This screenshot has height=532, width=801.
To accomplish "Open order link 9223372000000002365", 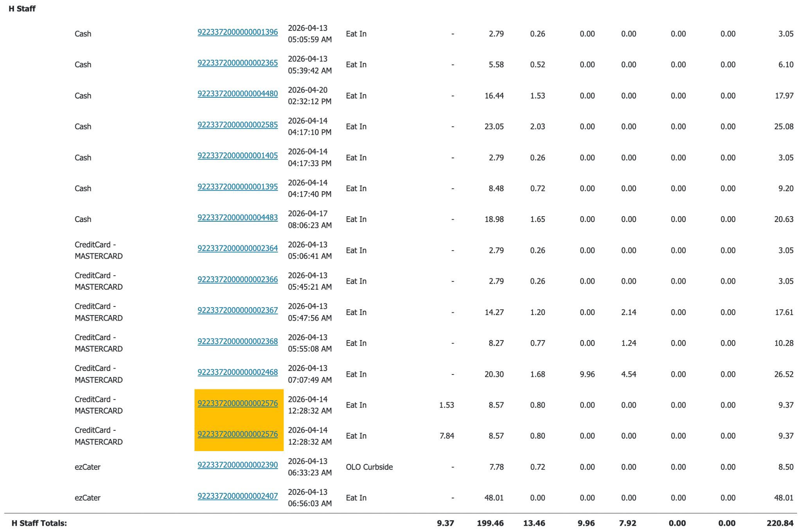I will 237,63.
